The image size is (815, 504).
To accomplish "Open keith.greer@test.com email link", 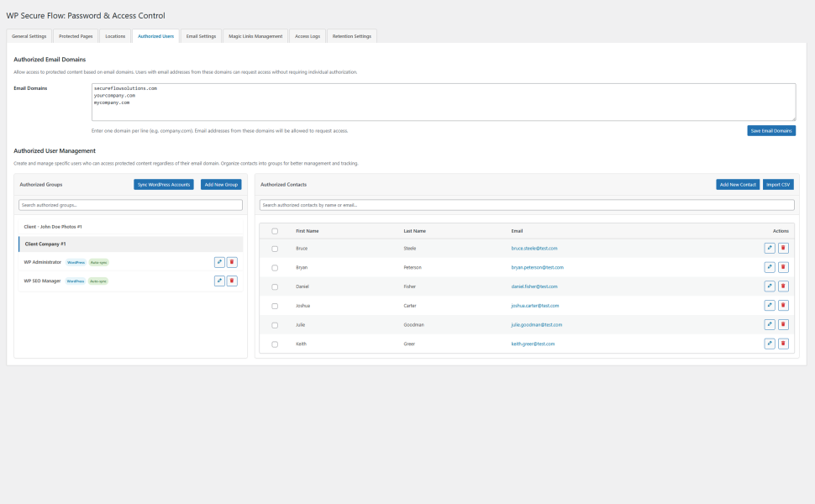I will coord(533,344).
